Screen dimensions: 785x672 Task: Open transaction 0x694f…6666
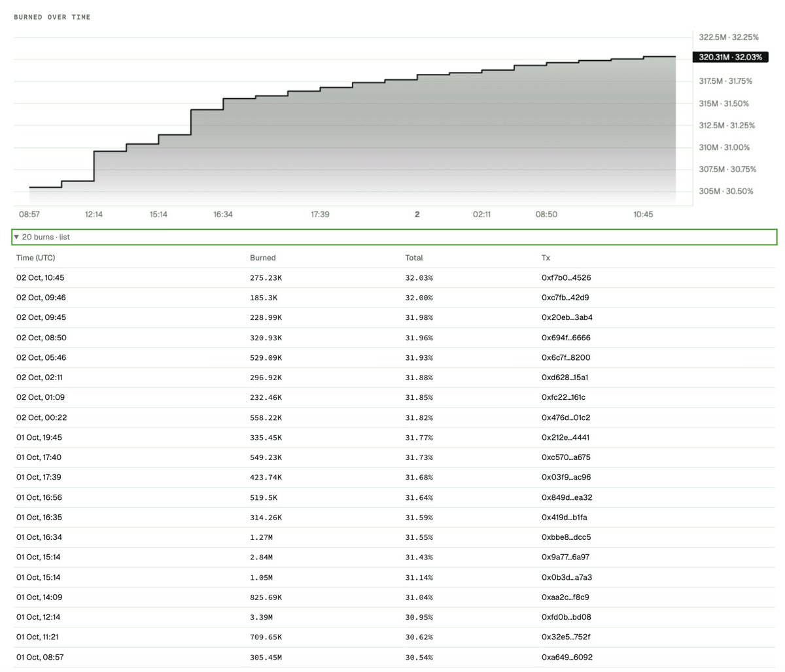coord(566,338)
